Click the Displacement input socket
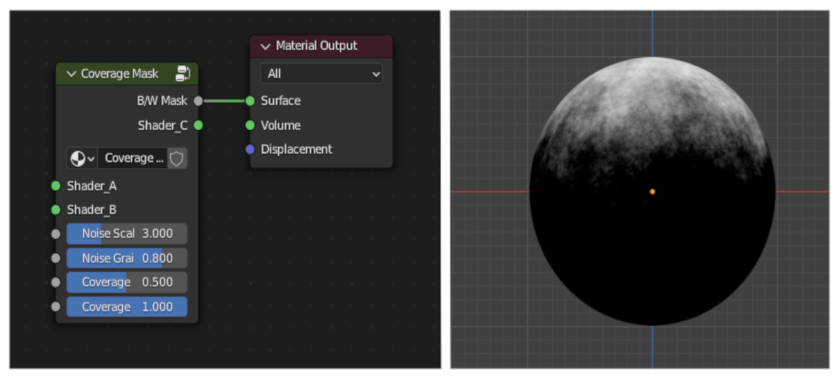The height and width of the screenshot is (379, 839). pos(250,149)
